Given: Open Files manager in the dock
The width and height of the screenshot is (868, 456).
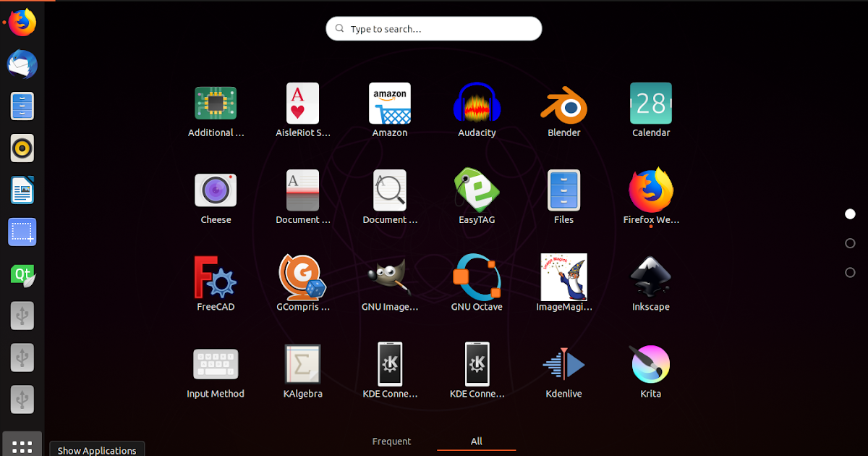Looking at the screenshot, I should (22, 106).
